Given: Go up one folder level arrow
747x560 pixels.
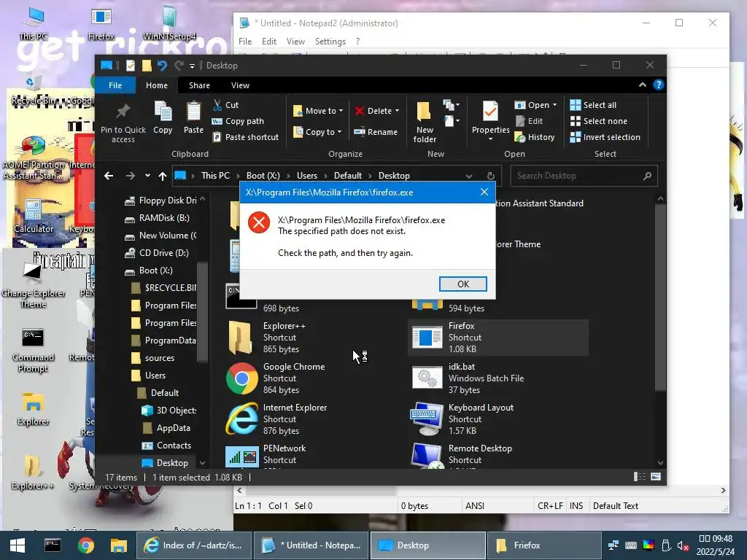Looking at the screenshot, I should point(163,176).
